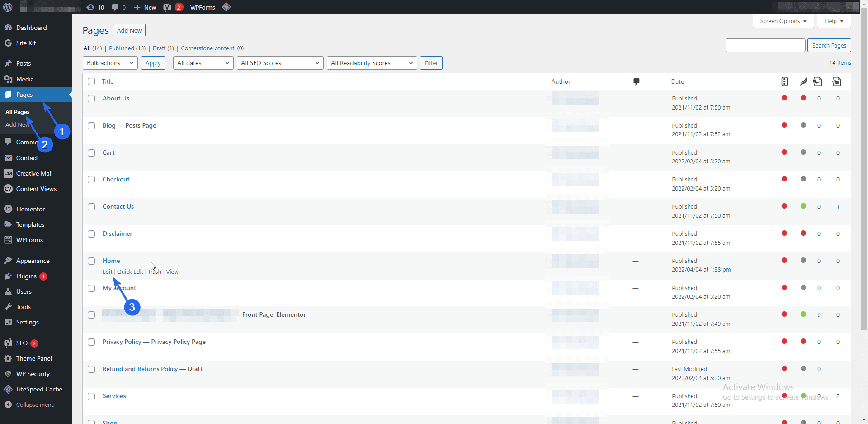Tick the Checkout page checkbox

click(x=91, y=180)
